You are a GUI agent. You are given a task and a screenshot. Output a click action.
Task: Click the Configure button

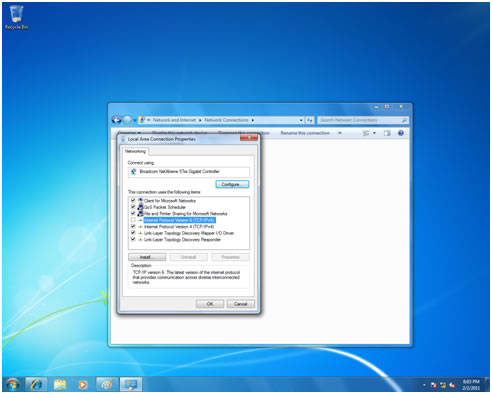232,184
